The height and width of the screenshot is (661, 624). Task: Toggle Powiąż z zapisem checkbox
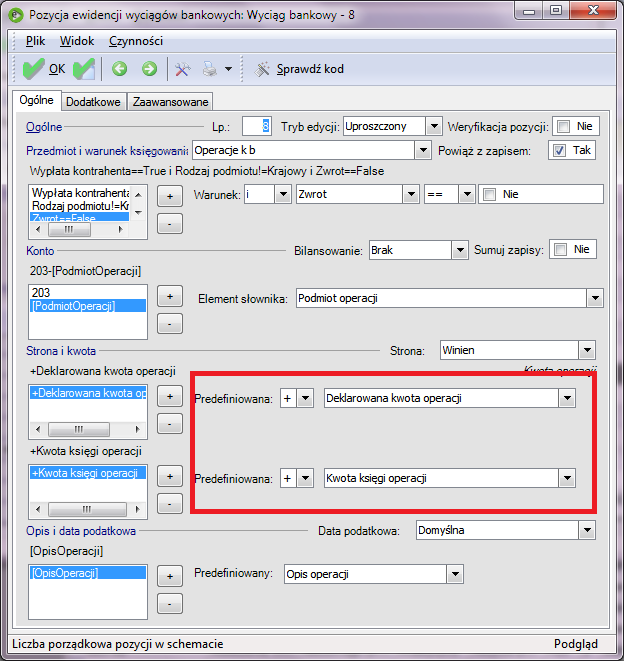(x=559, y=150)
